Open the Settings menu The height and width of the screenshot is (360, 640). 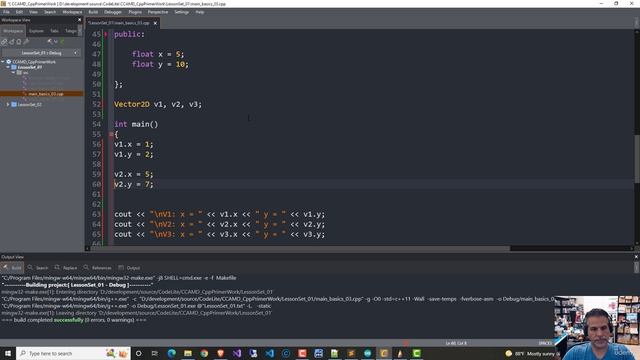182,12
